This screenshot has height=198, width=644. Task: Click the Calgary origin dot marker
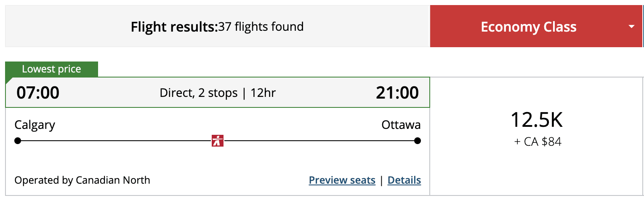18,141
